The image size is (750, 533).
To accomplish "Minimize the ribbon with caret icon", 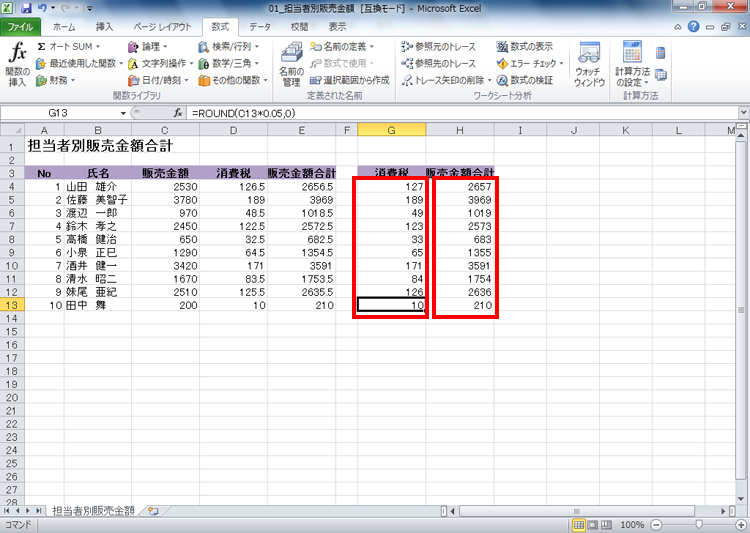I will tap(677, 27).
